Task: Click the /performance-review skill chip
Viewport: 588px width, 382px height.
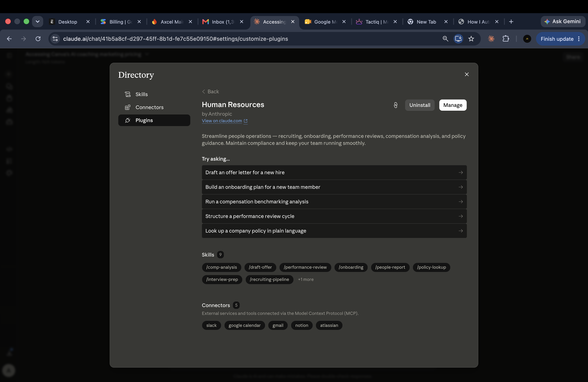Action: [x=305, y=267]
